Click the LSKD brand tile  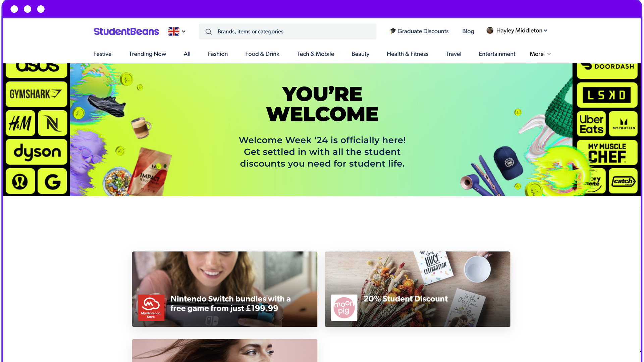[607, 95]
